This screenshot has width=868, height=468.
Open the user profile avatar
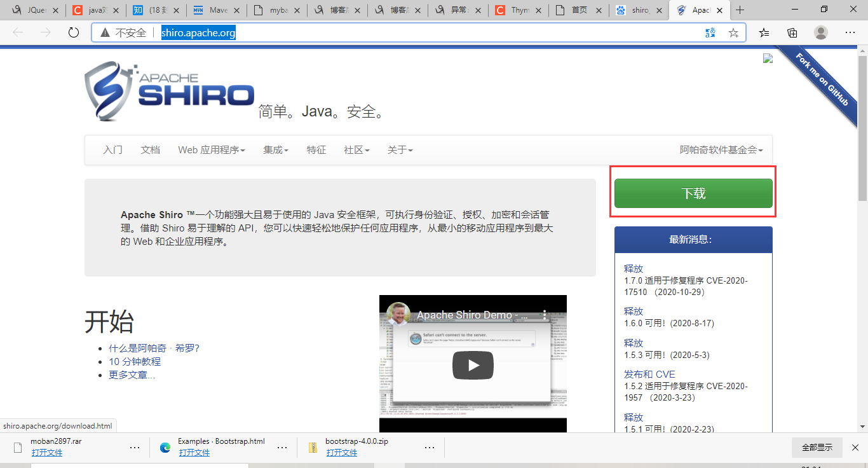pyautogui.click(x=821, y=33)
